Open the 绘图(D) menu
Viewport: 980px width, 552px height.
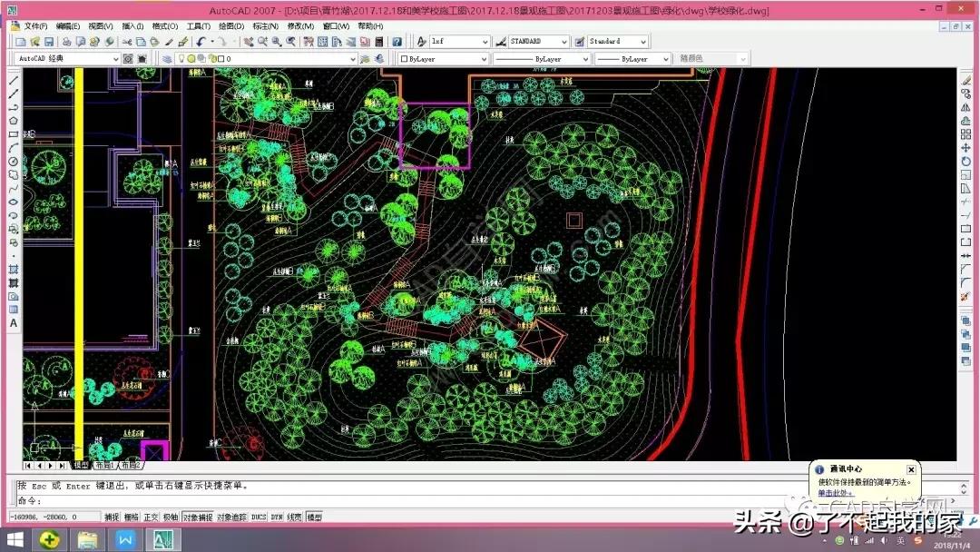click(231, 26)
